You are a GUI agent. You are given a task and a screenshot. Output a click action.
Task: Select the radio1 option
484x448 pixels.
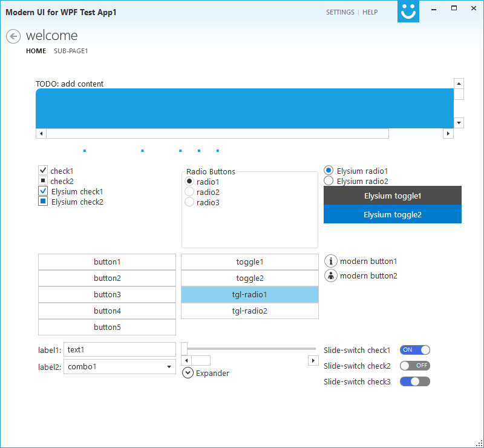tap(189, 181)
